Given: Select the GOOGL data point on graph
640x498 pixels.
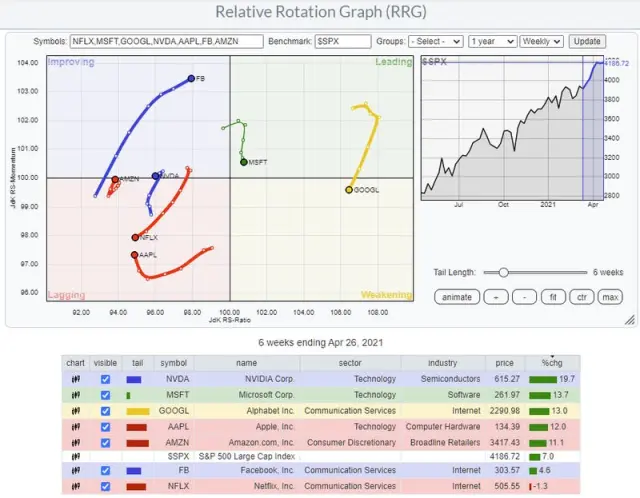Looking at the screenshot, I should [x=349, y=190].
